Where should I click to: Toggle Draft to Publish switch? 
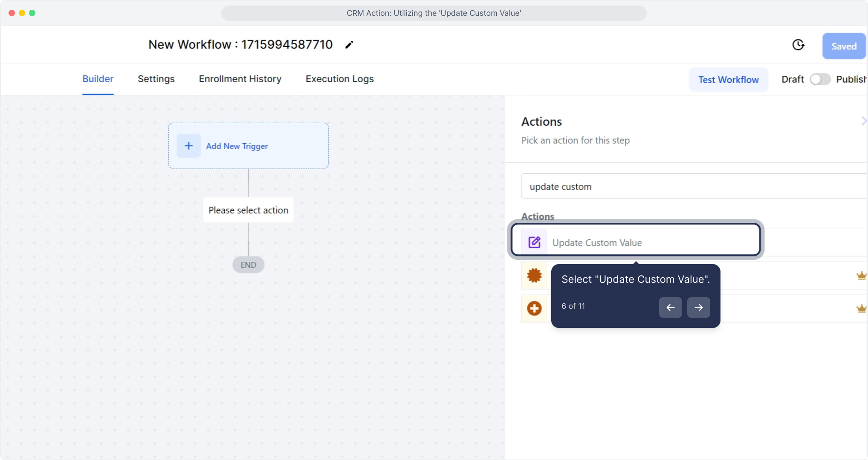pos(820,79)
